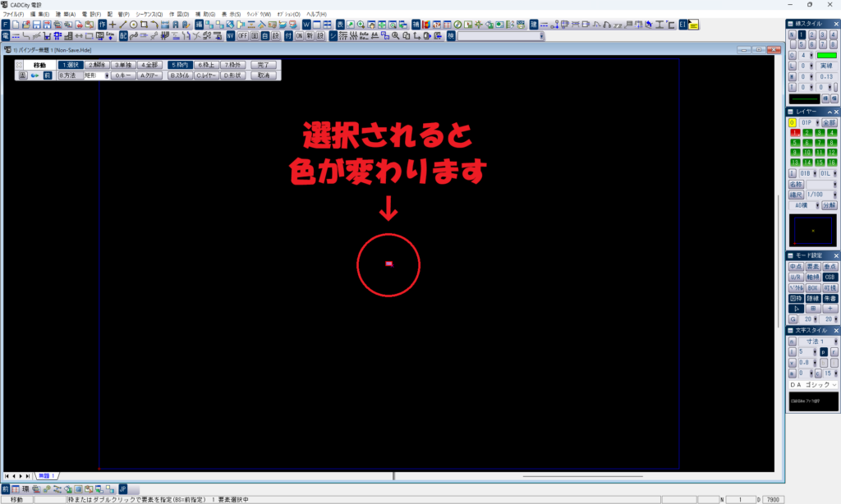Click the blue 作 drawing category icon
Viewport: 841px width, 504px height.
click(x=102, y=25)
